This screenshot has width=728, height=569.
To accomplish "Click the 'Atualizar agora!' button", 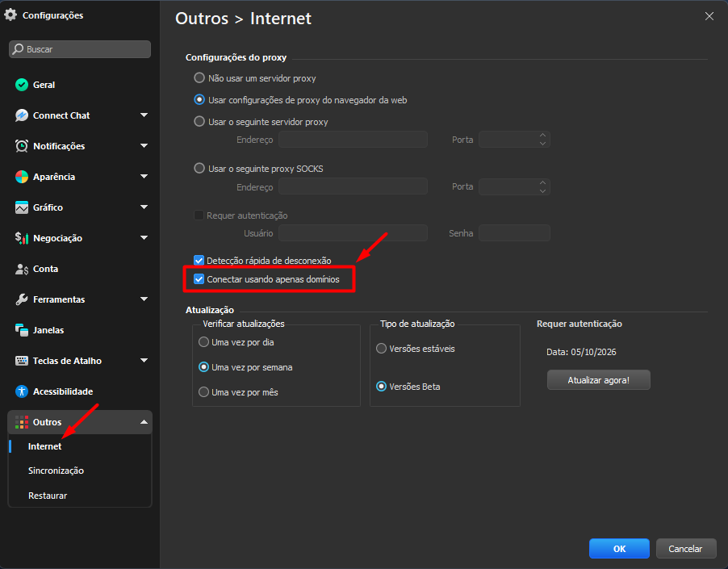I will pos(599,380).
